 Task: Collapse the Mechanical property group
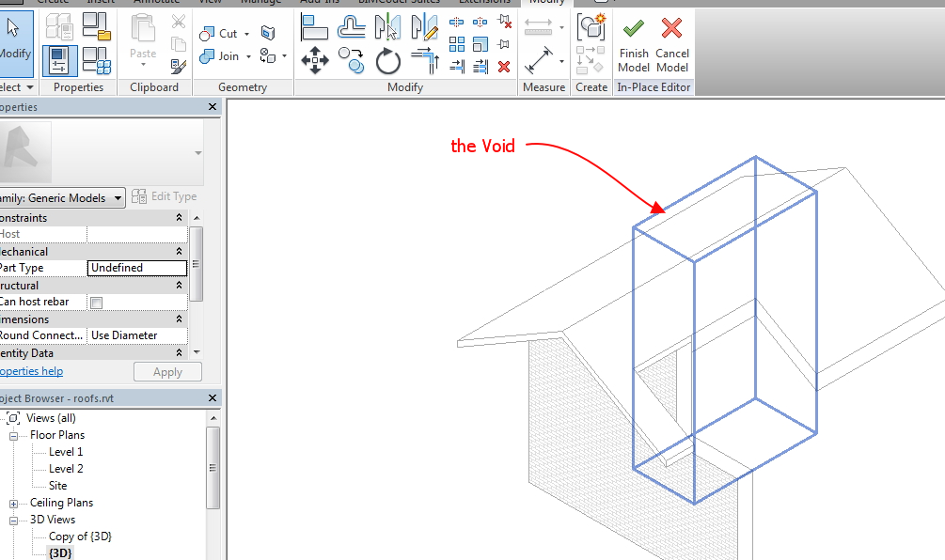pos(179,251)
